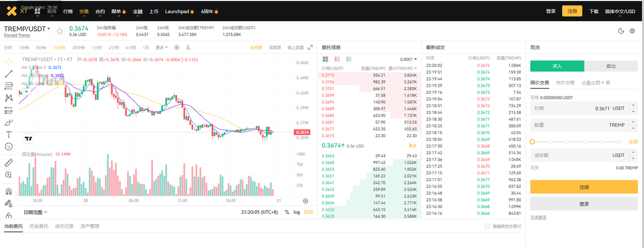
Task: Select the trend line drawing tool
Action: pos(9,74)
